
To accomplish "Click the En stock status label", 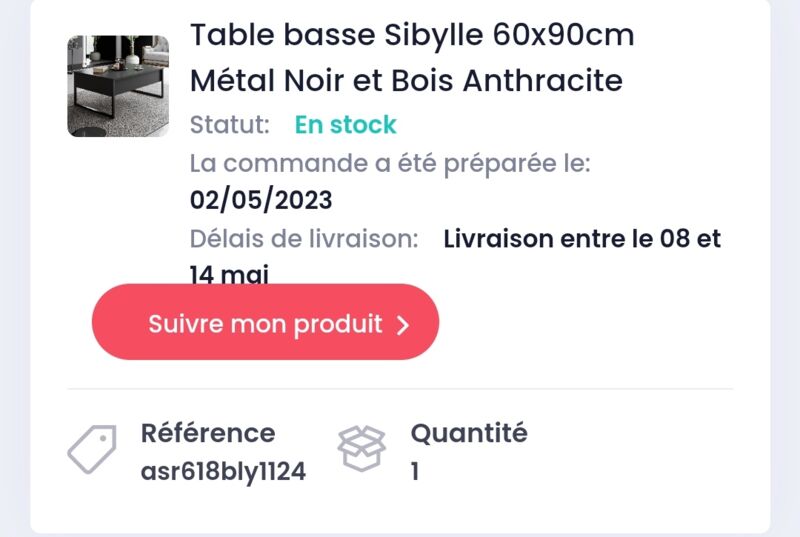I will [345, 125].
